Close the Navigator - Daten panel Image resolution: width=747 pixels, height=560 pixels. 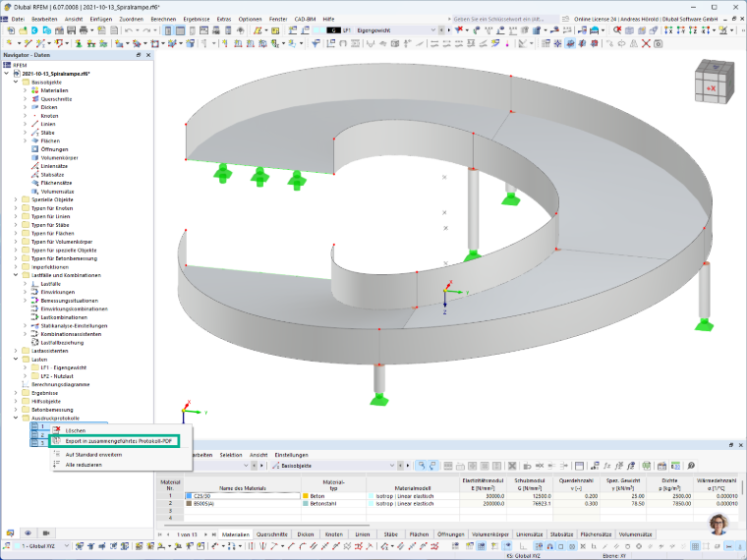[x=148, y=55]
